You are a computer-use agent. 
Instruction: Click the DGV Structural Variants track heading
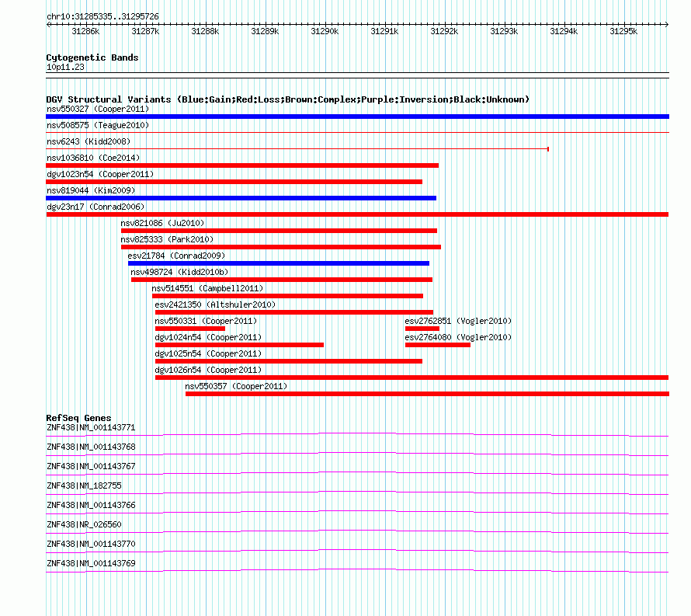(287, 99)
